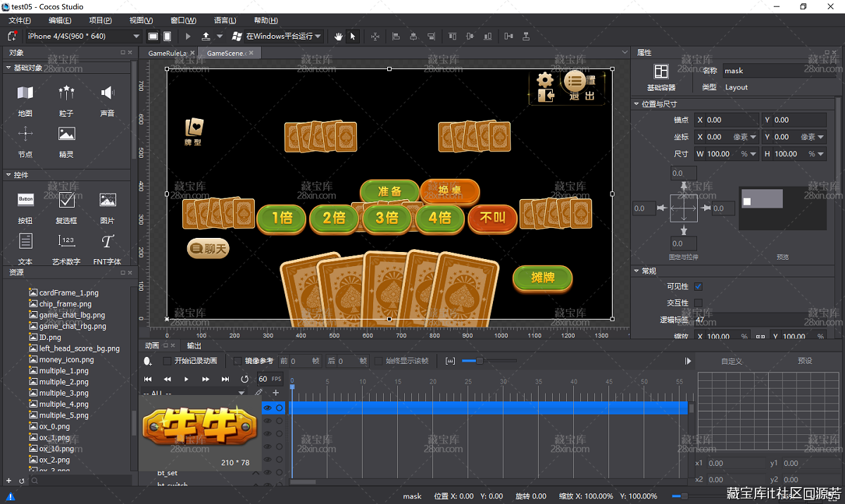Open the publish options dropdown arrow
The height and width of the screenshot is (504, 845).
pos(220,36)
